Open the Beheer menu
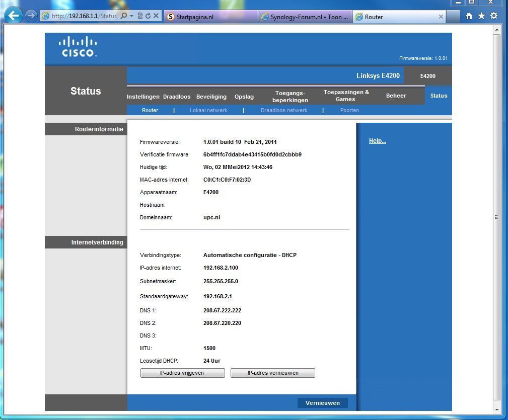The image size is (508, 420). click(x=396, y=96)
